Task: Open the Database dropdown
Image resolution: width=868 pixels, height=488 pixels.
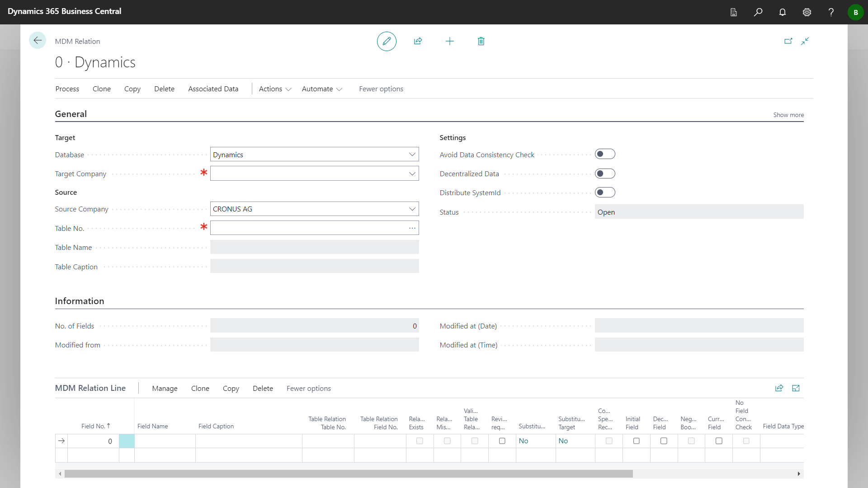Action: pos(412,155)
